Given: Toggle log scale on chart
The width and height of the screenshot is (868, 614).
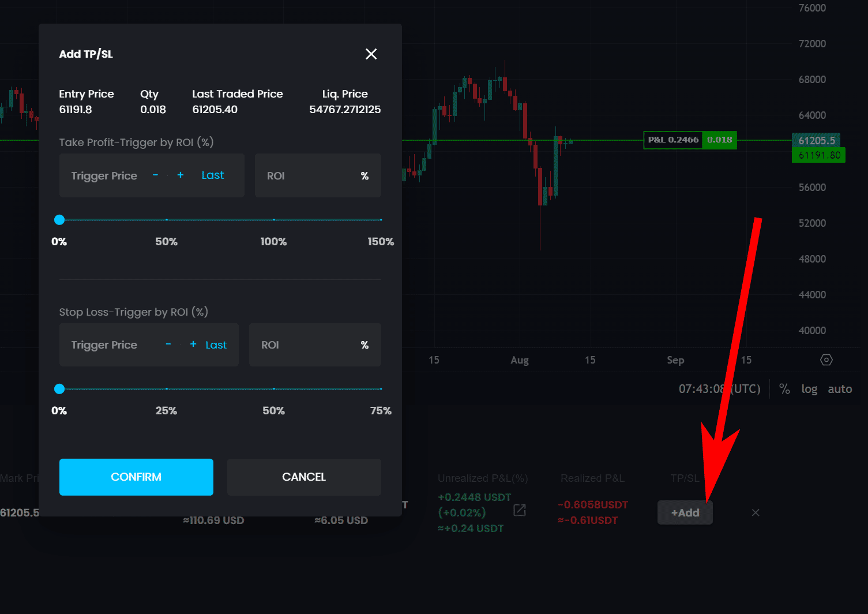Looking at the screenshot, I should (x=809, y=389).
